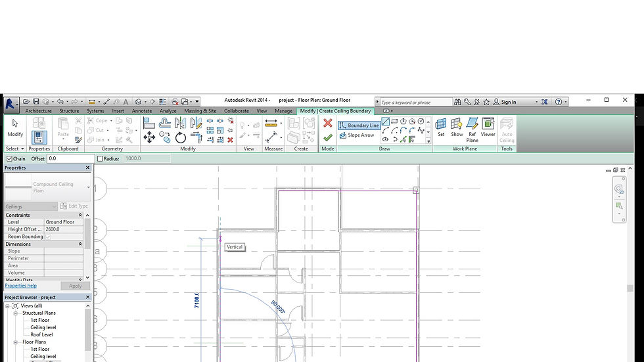The image size is (644, 362).
Task: Click the Array tool icon
Action: click(210, 130)
